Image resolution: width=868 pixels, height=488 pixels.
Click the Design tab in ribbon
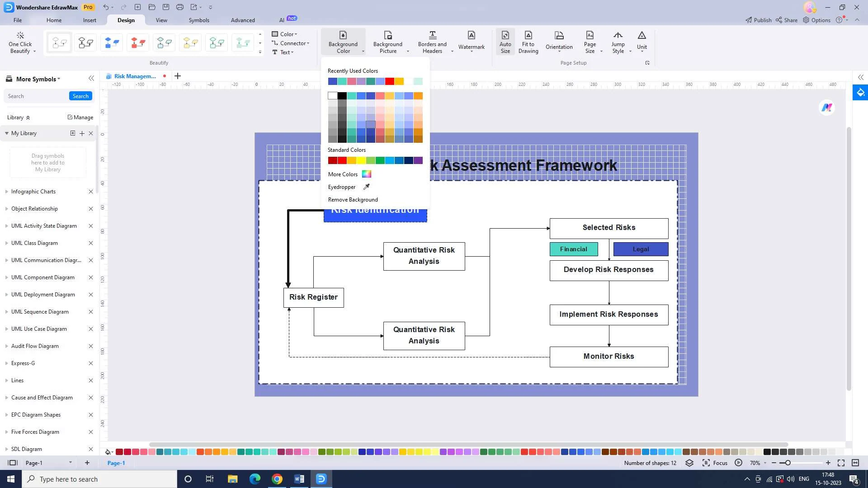[126, 20]
